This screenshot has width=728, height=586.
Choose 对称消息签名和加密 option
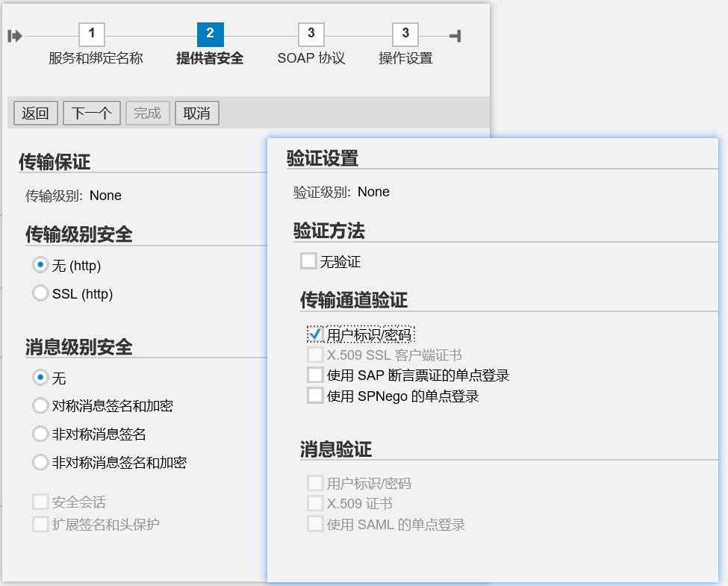click(40, 406)
